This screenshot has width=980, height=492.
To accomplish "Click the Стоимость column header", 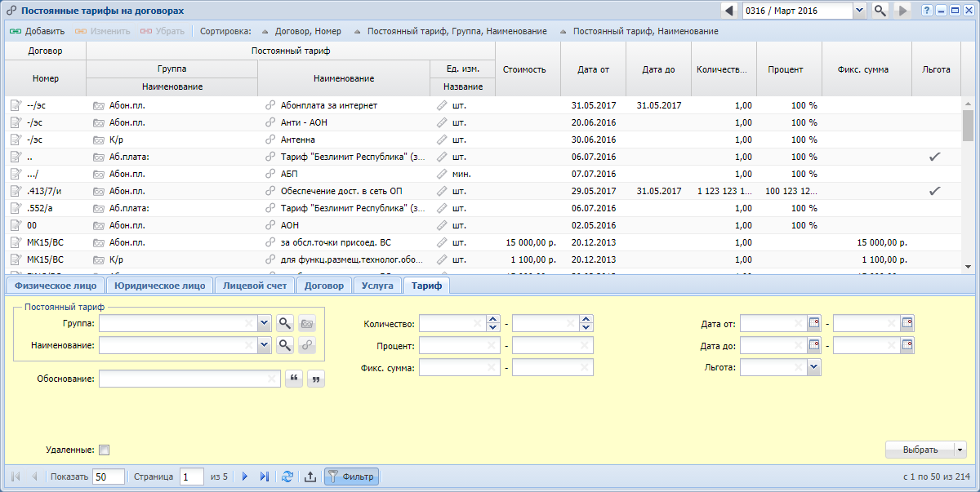I will [x=528, y=69].
